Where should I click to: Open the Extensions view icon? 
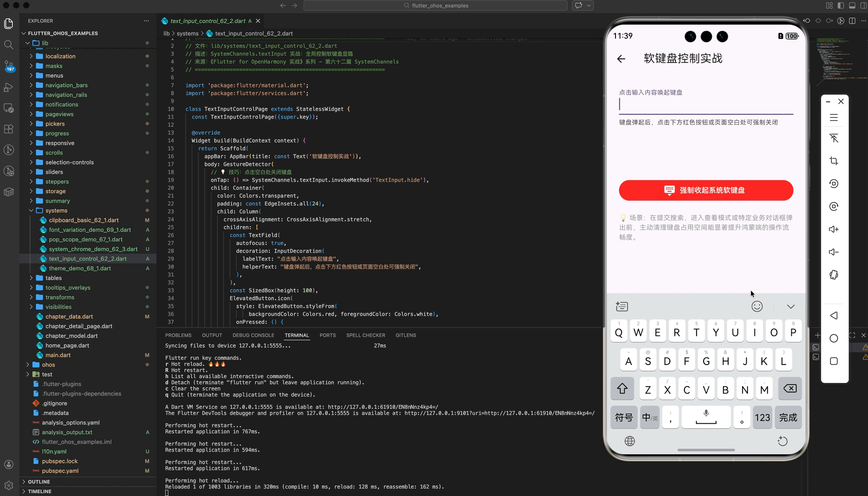[9, 129]
